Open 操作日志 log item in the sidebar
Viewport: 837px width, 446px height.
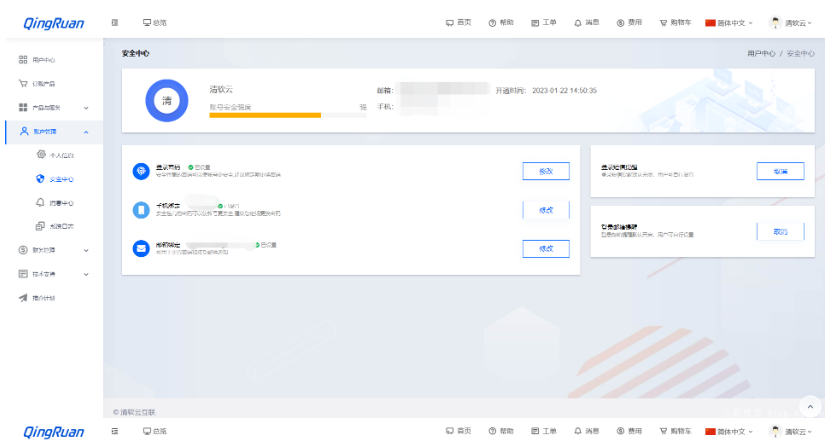coord(55,226)
